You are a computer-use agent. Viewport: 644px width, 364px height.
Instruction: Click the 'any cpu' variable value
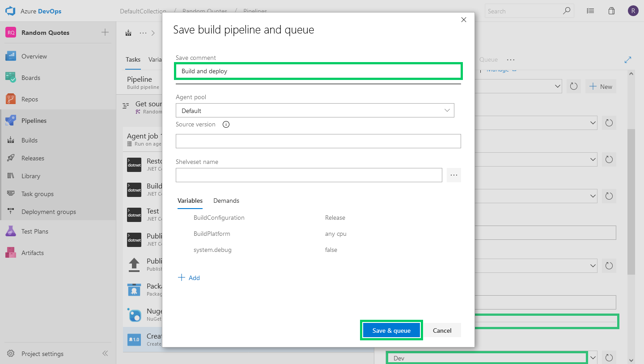click(x=335, y=234)
